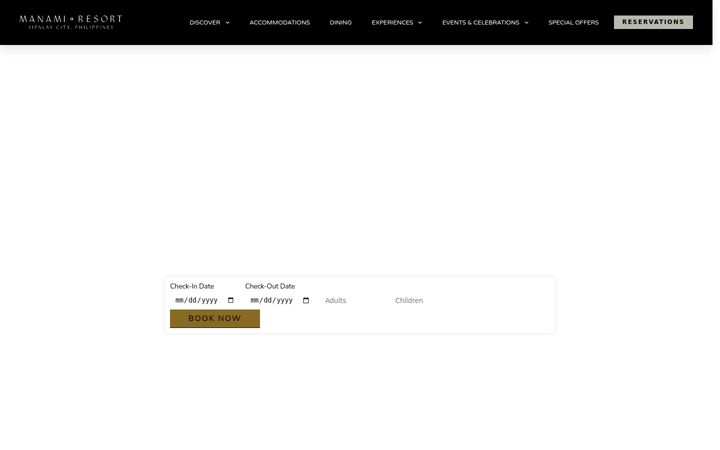This screenshot has height=450, width=720.
Task: Focus the Check-In Date field
Action: point(205,300)
